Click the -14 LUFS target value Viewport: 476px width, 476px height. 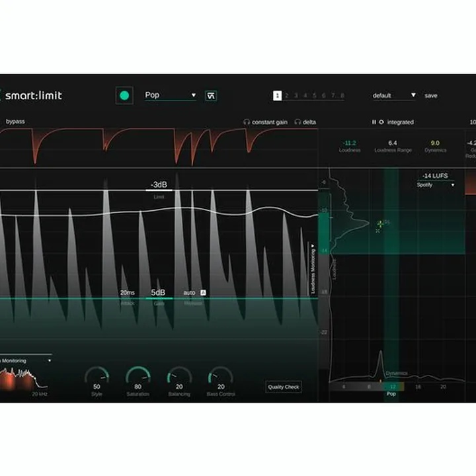pyautogui.click(x=435, y=176)
